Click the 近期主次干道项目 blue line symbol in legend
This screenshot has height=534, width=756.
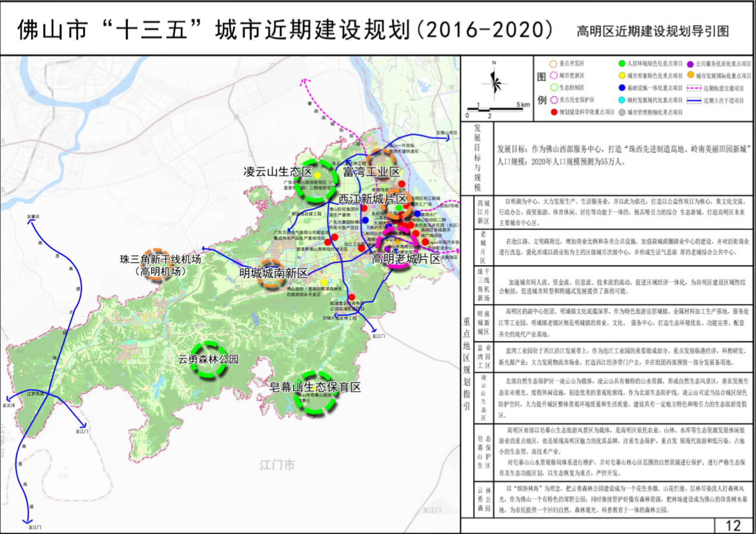tap(695, 100)
